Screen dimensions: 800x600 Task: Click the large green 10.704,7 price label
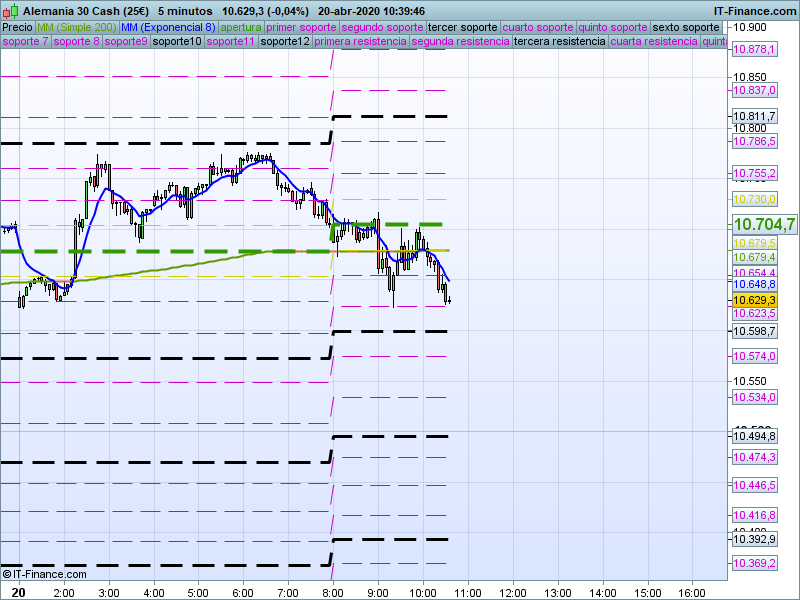pyautogui.click(x=764, y=224)
